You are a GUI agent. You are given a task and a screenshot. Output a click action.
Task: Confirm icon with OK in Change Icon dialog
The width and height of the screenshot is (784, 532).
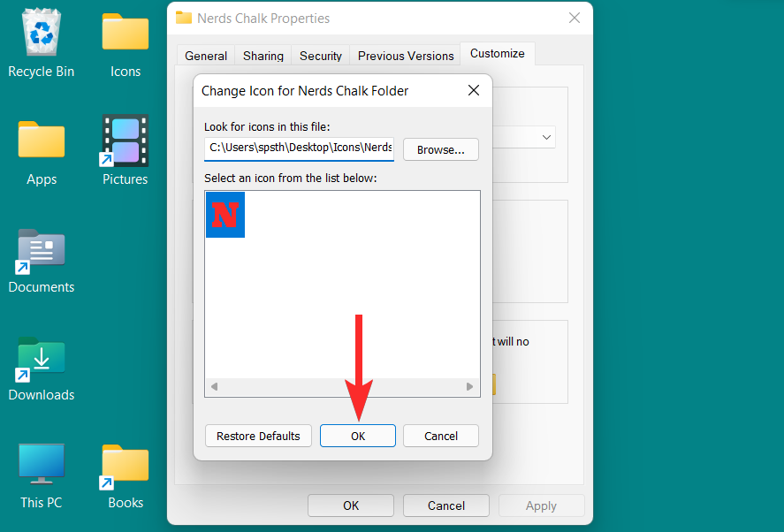(358, 436)
